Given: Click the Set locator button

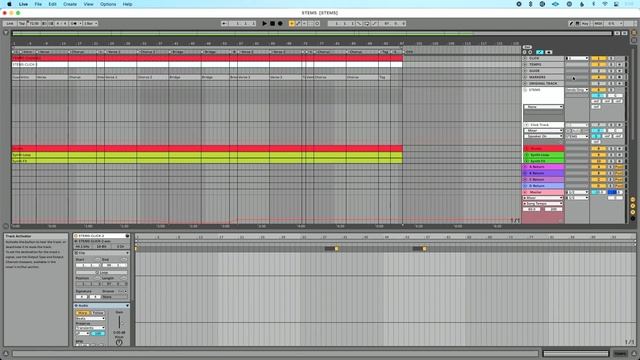Looking at the screenshot, I should click(527, 47).
